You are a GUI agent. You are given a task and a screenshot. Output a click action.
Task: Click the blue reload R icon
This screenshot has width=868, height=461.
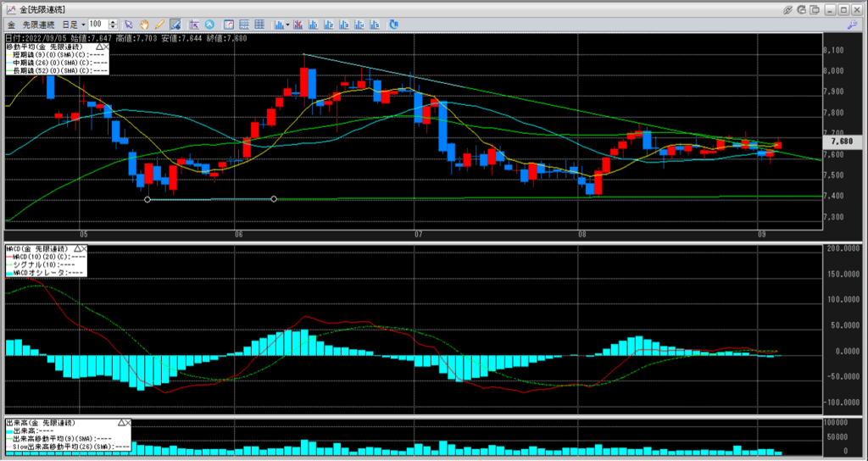[x=394, y=25]
